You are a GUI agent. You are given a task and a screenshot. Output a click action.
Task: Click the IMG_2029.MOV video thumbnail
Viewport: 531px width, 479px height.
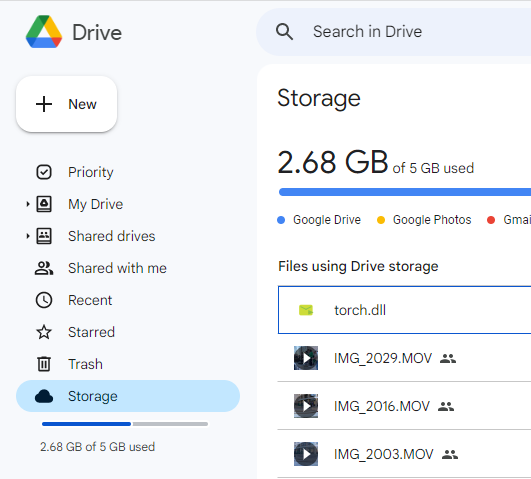tap(306, 358)
